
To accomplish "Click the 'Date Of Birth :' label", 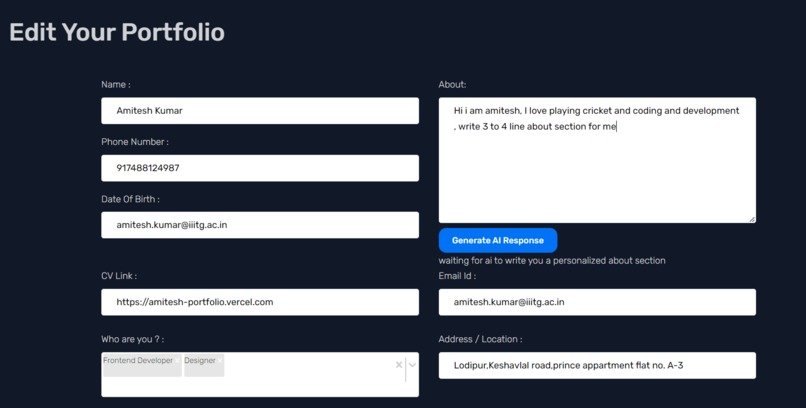I will 131,199.
